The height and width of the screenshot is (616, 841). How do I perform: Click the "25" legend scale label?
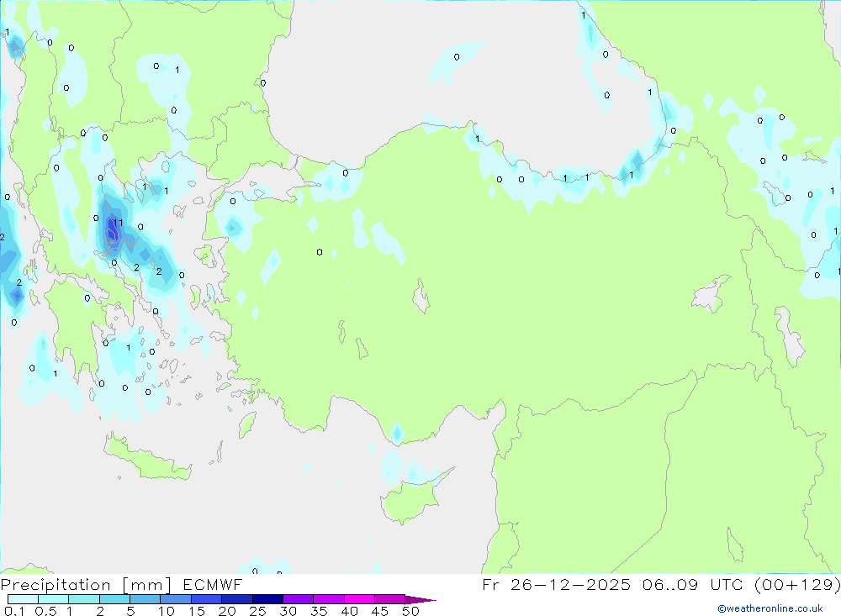tap(257, 611)
